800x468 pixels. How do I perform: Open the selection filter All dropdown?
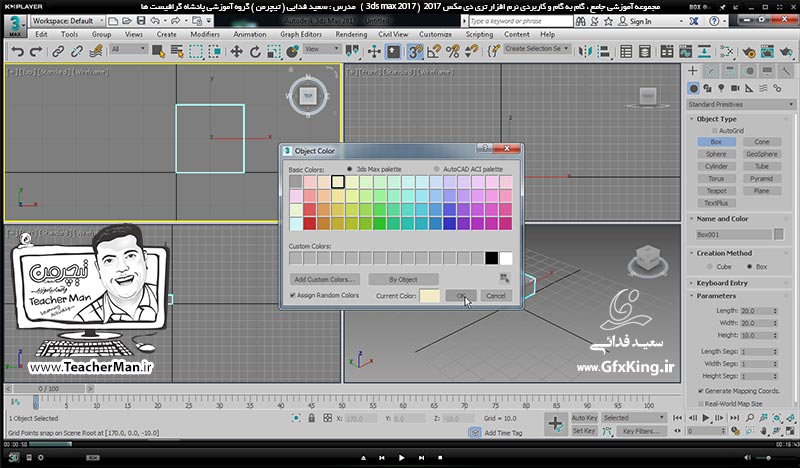[129, 49]
